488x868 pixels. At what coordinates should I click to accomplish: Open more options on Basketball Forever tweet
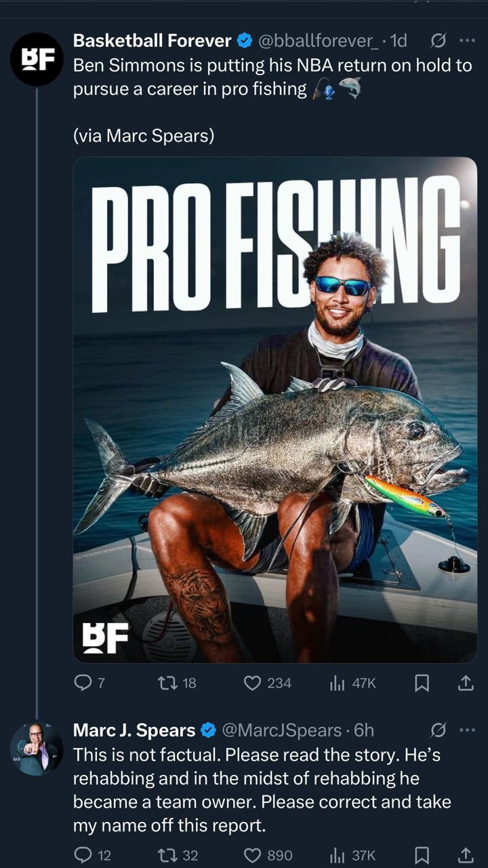pos(467,41)
